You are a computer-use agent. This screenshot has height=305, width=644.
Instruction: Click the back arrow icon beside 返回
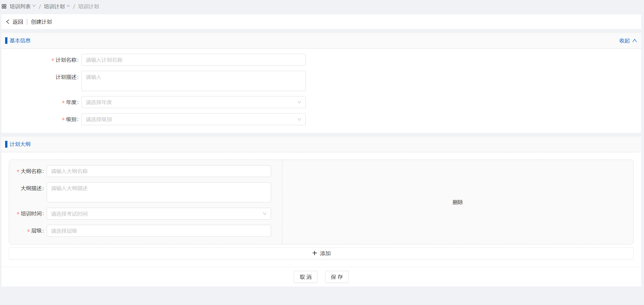pos(8,22)
